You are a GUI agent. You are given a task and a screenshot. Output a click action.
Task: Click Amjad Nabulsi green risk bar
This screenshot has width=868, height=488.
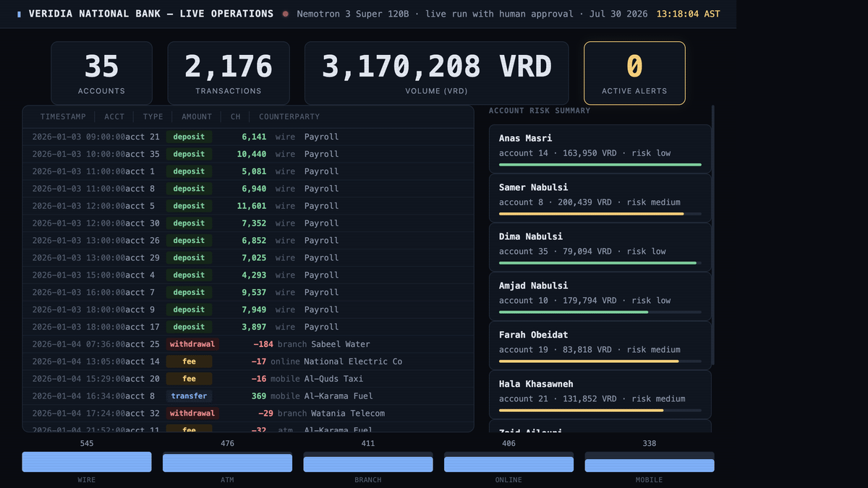pos(600,312)
